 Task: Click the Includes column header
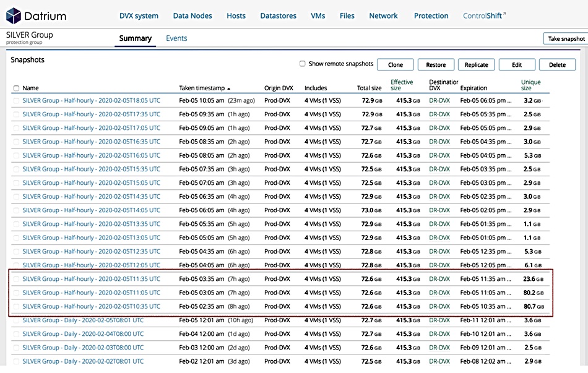point(316,88)
